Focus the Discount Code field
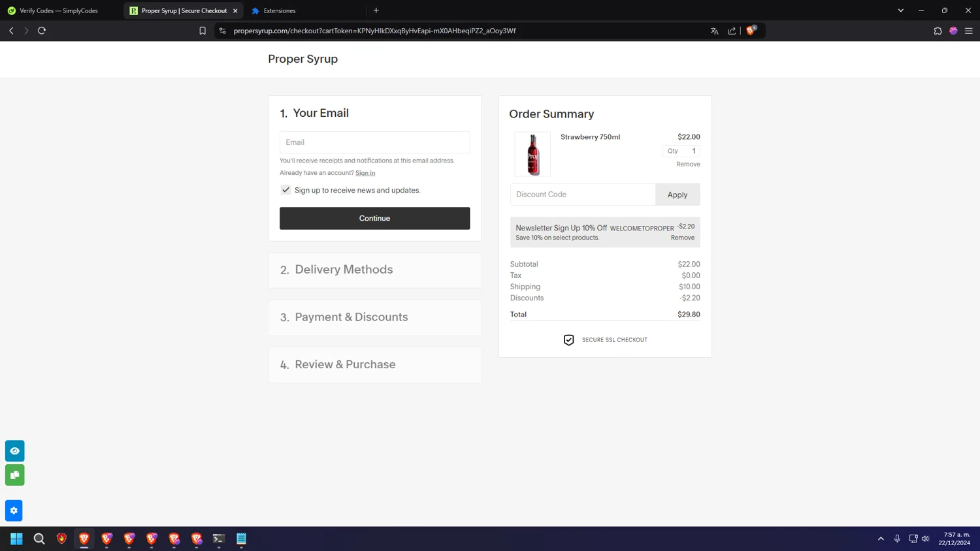980x551 pixels. tap(583, 195)
